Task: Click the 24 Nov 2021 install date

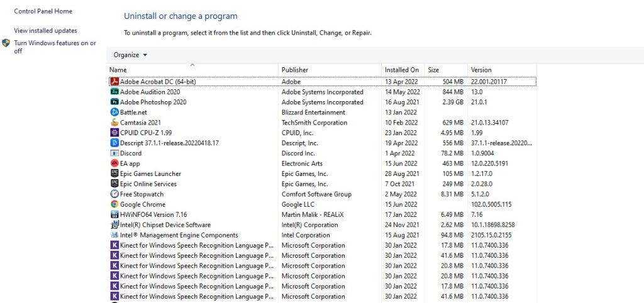Action: (x=402, y=224)
